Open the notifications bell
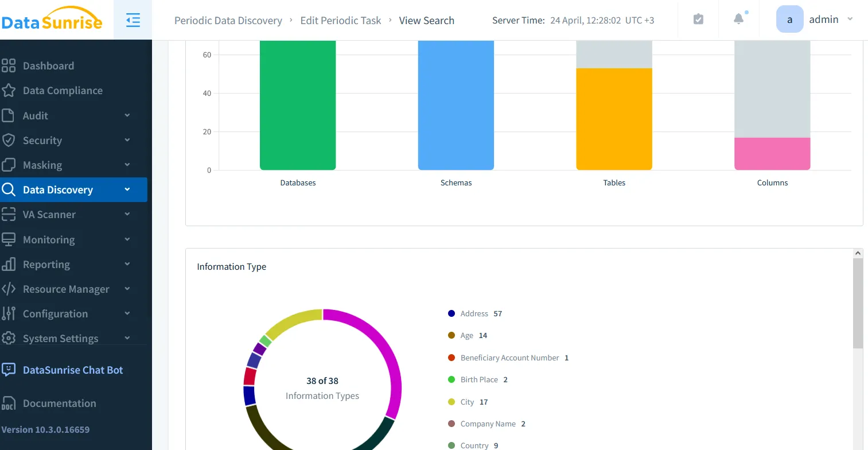Viewport: 868px width, 450px height. click(x=739, y=19)
